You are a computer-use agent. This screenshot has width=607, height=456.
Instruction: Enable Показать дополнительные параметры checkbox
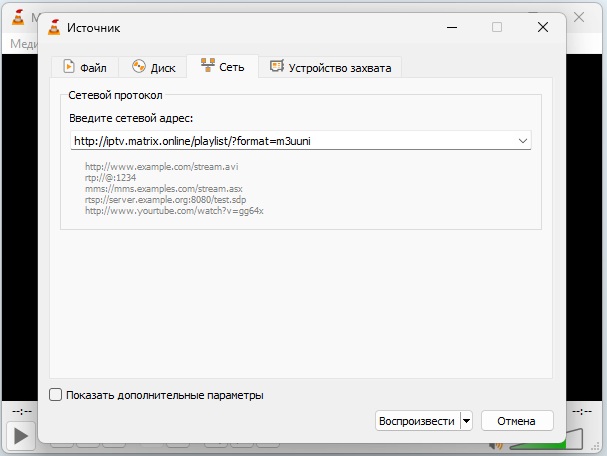click(x=56, y=395)
